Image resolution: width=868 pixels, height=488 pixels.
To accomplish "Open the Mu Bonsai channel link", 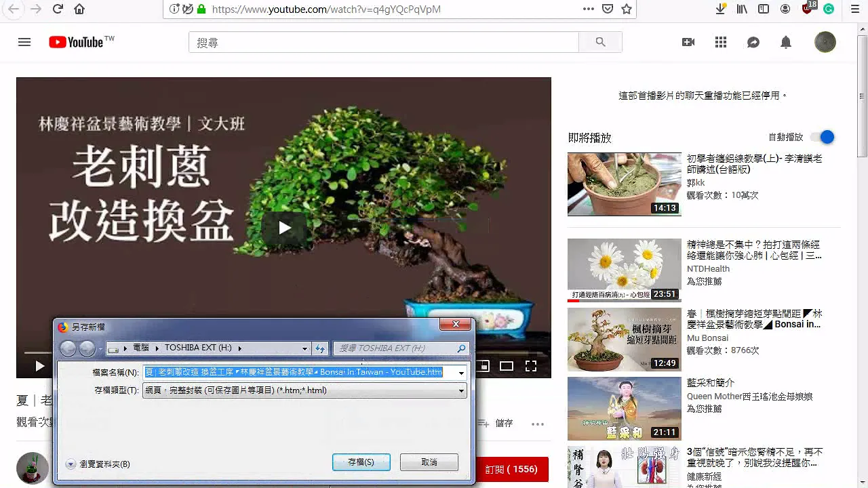I will pos(707,338).
